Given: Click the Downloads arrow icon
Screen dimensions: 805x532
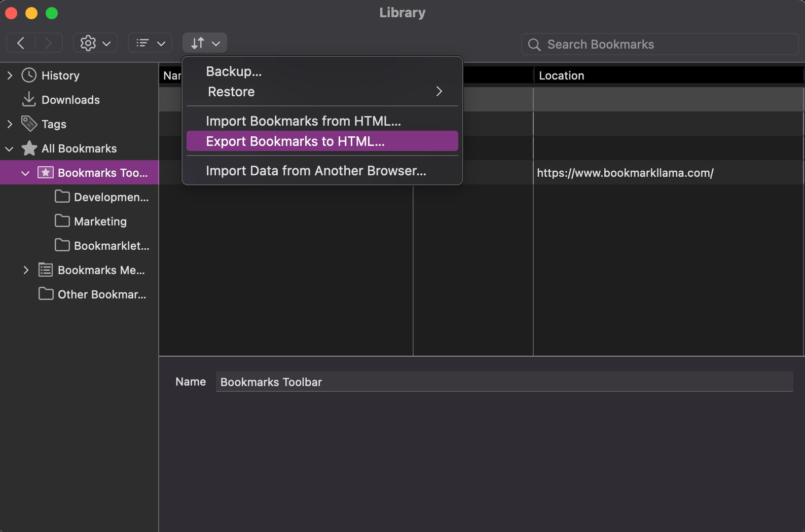Looking at the screenshot, I should tap(29, 99).
